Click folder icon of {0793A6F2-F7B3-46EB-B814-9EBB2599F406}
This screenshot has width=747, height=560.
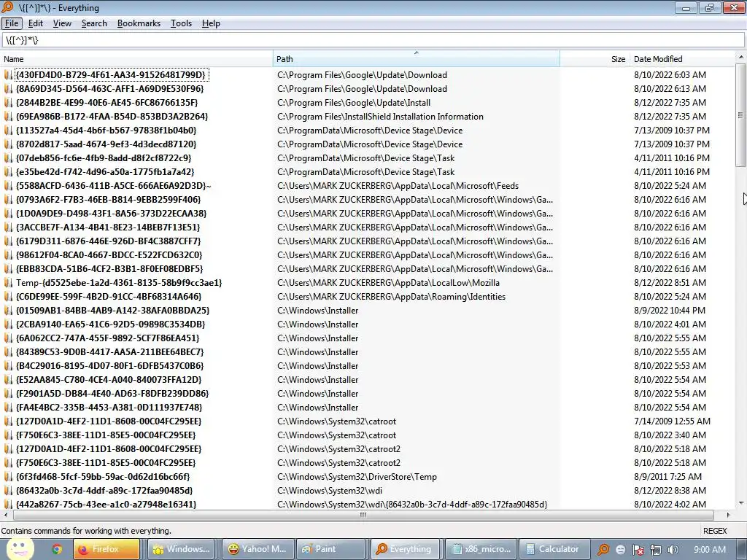pyautogui.click(x=9, y=200)
